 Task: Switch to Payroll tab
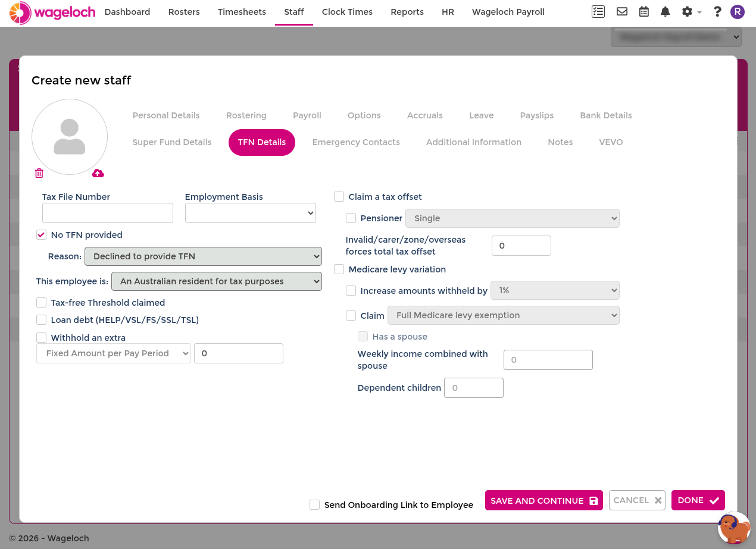(x=307, y=115)
